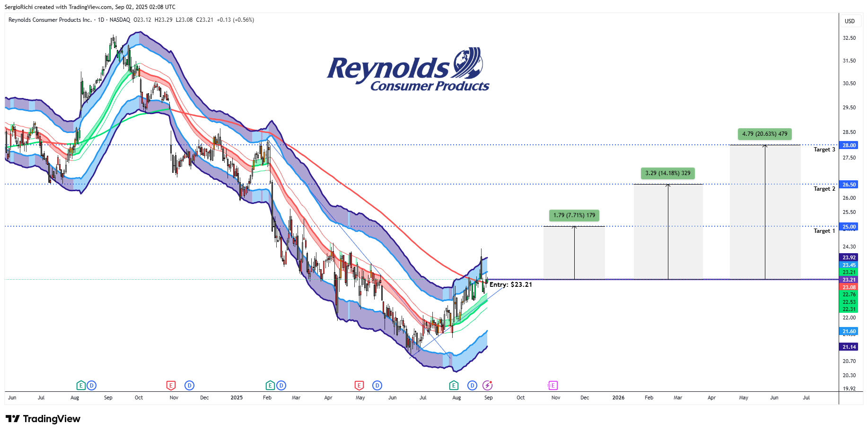This screenshot has width=868, height=433.
Task: Click the Target 3 label
Action: tap(824, 150)
